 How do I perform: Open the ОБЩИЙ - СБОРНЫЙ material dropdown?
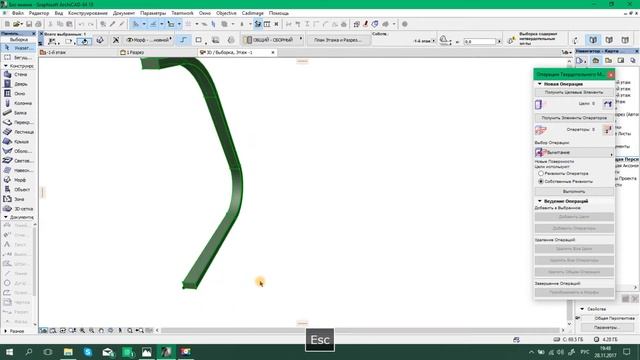[273, 40]
